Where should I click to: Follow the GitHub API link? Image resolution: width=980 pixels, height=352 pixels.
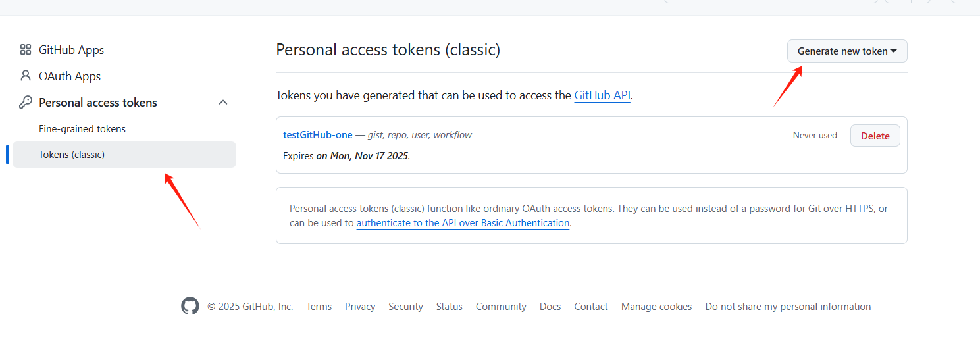(x=602, y=95)
